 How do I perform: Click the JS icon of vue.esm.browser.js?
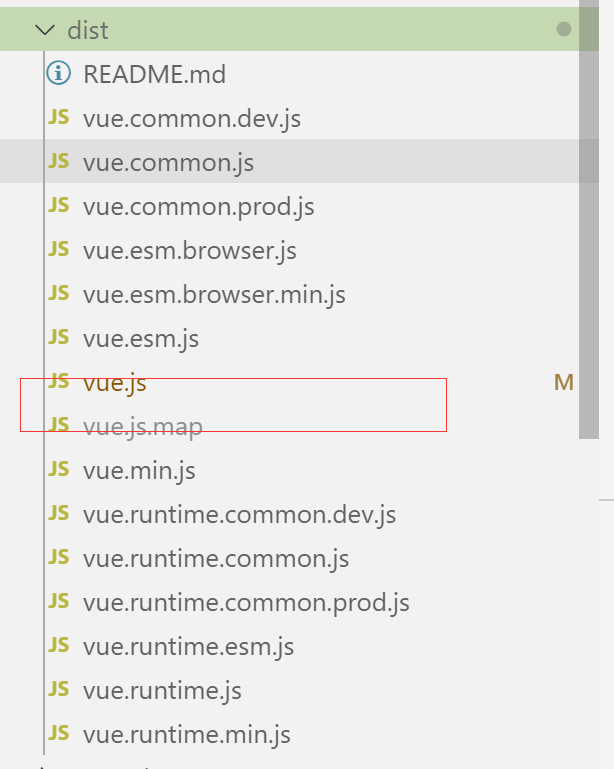[59, 250]
